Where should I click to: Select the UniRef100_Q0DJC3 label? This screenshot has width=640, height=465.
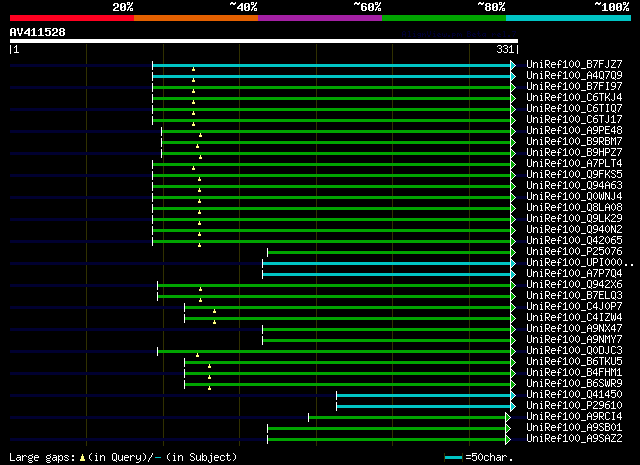click(x=574, y=351)
